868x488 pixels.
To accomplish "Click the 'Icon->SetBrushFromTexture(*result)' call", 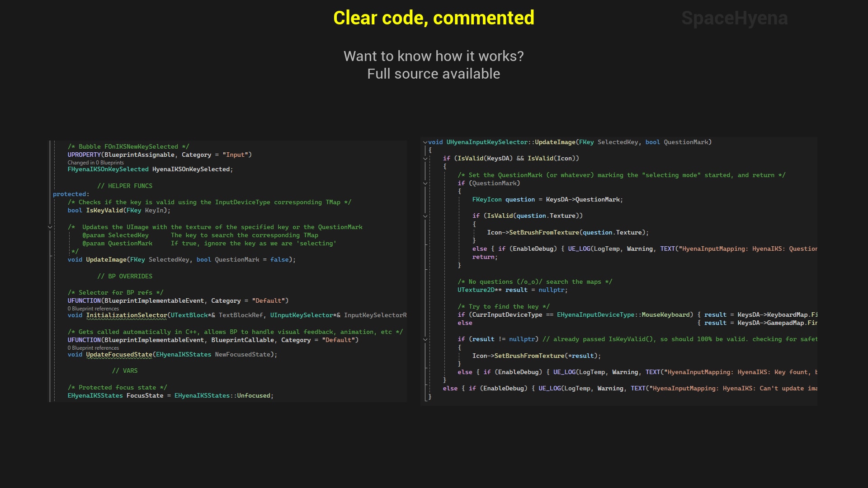I will pos(537,356).
